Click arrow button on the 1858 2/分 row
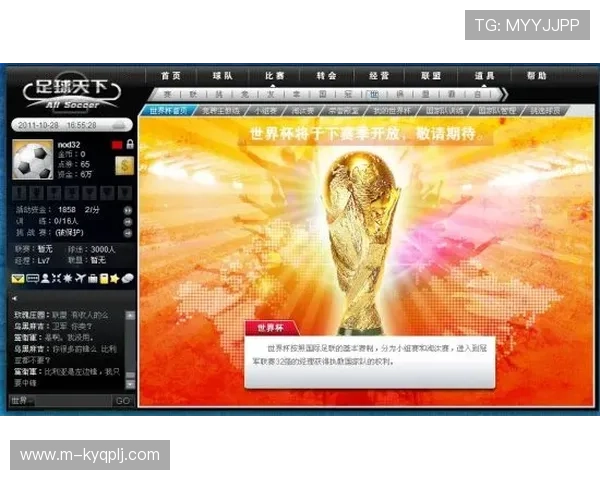 pos(128,210)
